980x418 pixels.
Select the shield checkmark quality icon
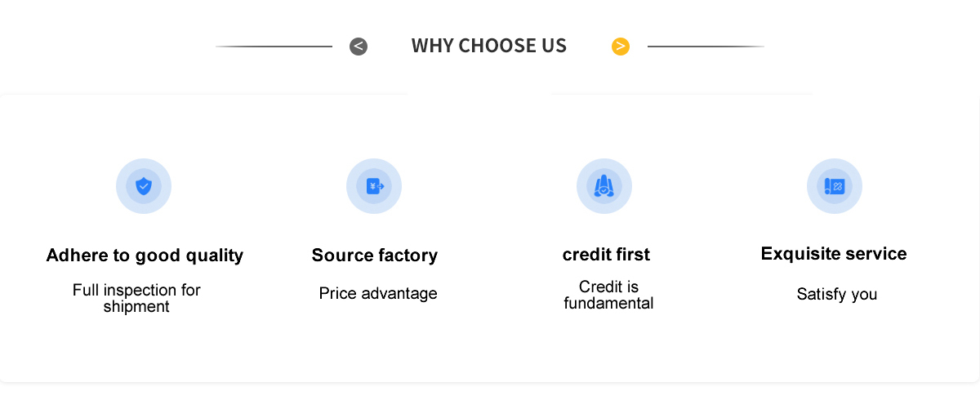[x=144, y=186]
